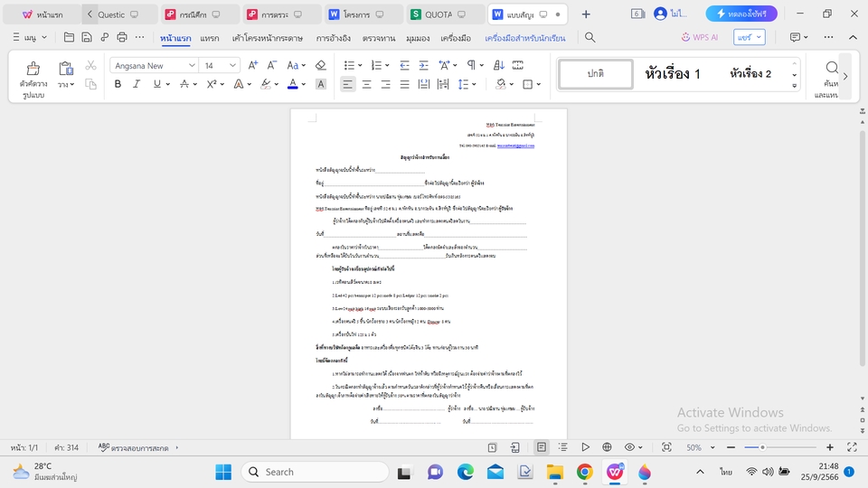Click the Open folder icon in quick toolbar
This screenshot has width=868, height=488.
pos(69,37)
